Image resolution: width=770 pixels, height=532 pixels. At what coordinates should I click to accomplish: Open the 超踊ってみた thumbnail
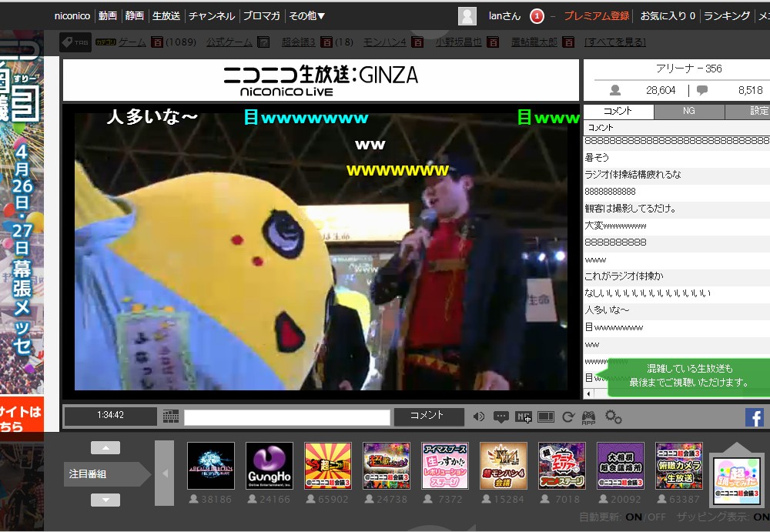coord(737,480)
